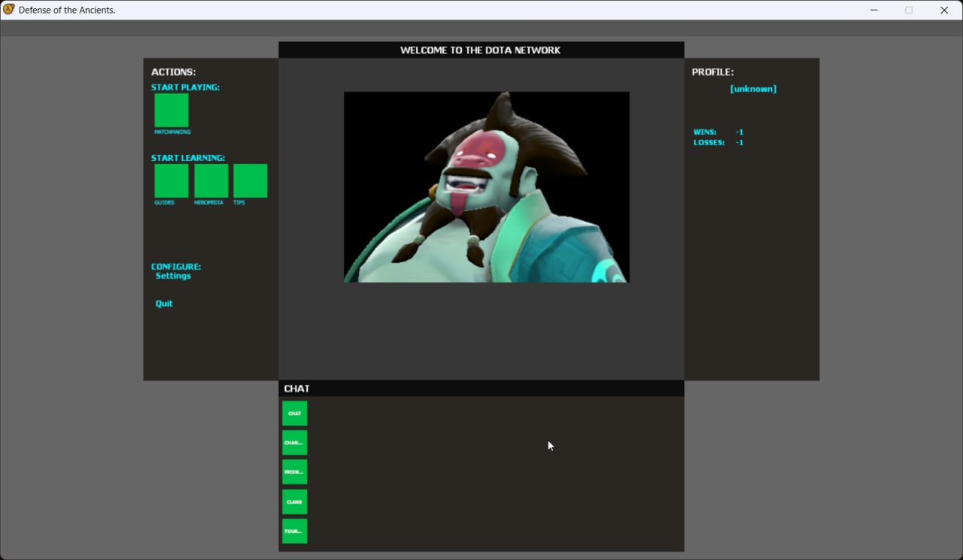Image resolution: width=963 pixels, height=560 pixels.
Task: Click the white CHAT panel header text
Action: (296, 389)
